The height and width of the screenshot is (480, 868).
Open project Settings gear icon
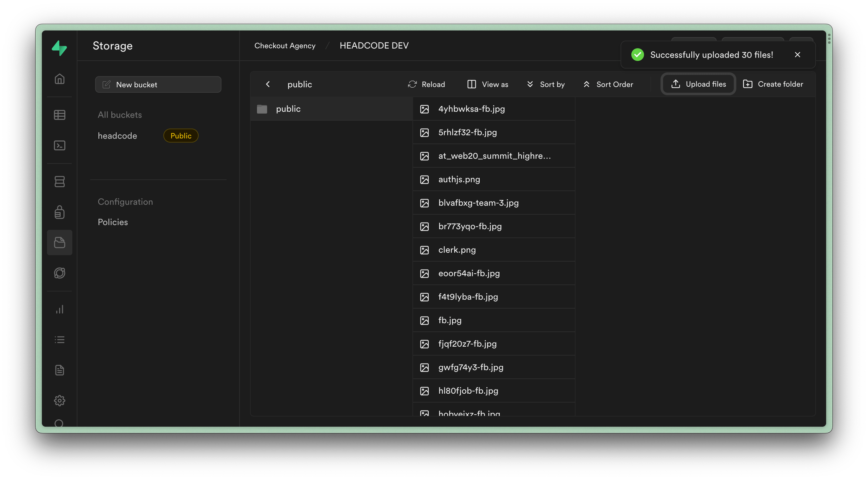pyautogui.click(x=60, y=400)
